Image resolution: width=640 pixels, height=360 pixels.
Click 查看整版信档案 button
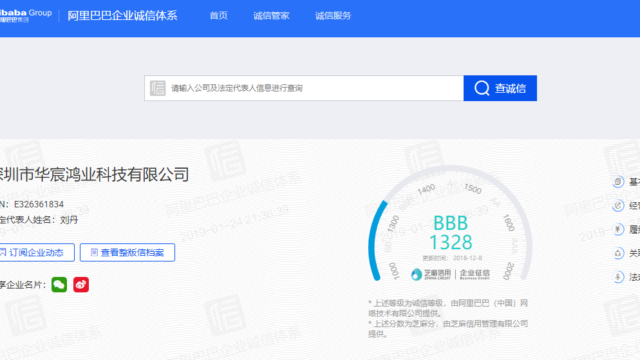[x=127, y=252]
